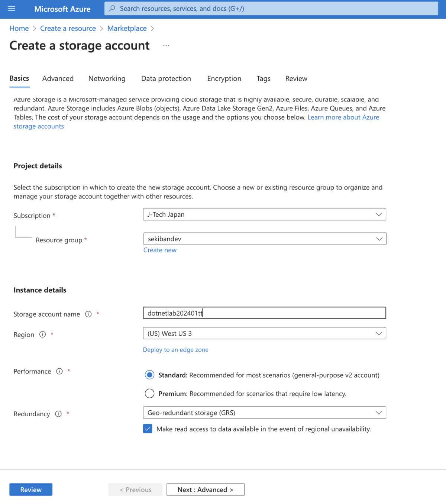Uncheck read access regional unavailability checkbox
This screenshot has height=504, width=446.
148,429
